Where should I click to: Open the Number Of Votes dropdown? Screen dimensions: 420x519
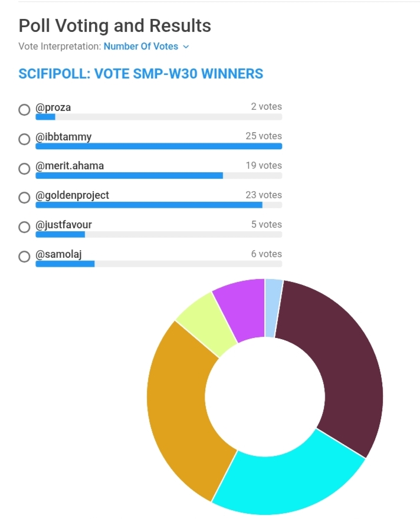coord(141,46)
